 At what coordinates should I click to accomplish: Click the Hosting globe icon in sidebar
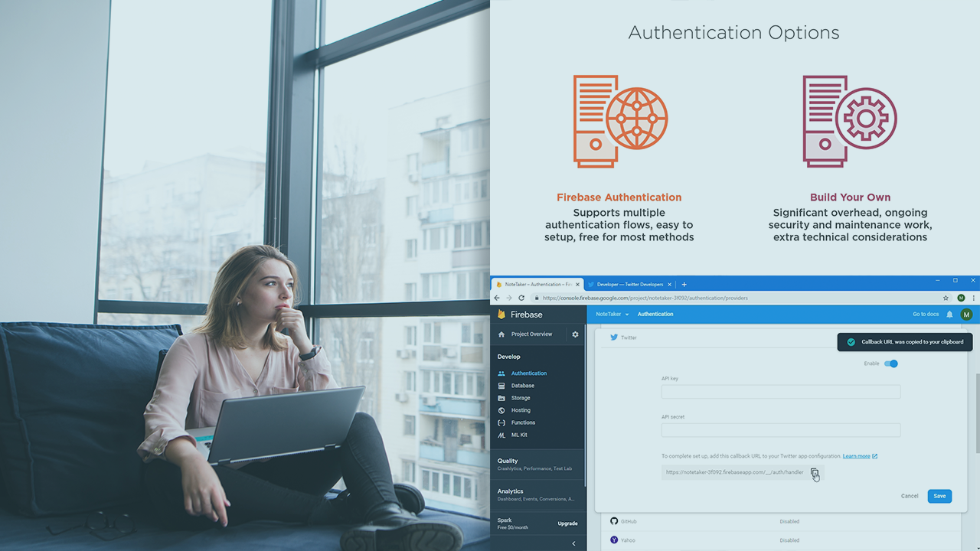pyautogui.click(x=501, y=410)
